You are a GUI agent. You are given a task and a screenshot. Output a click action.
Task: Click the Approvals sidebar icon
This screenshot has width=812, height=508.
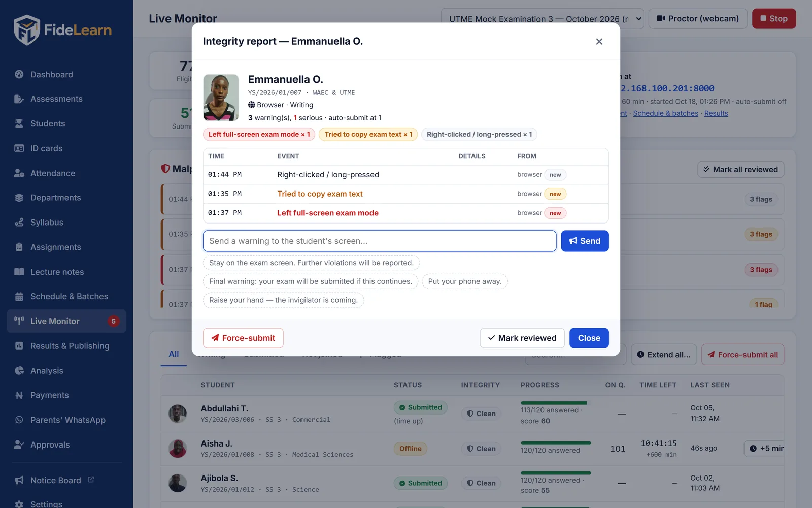click(19, 444)
